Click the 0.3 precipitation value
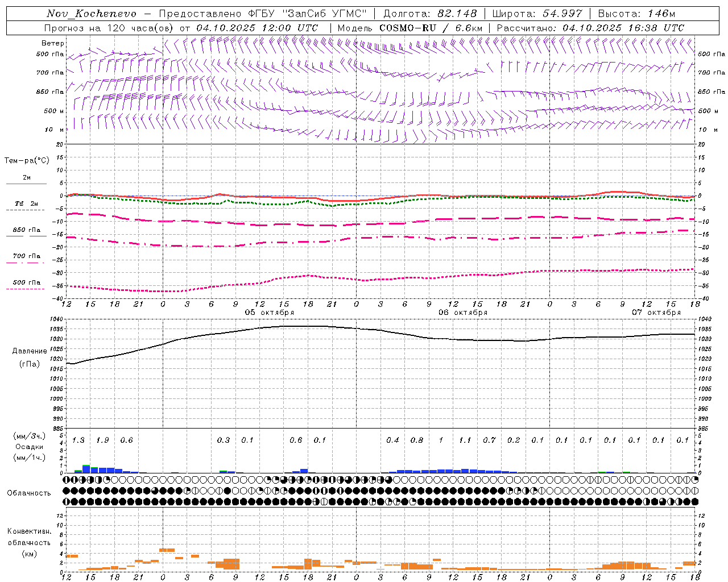Image resolution: width=728 pixels, height=582 pixels. (224, 440)
